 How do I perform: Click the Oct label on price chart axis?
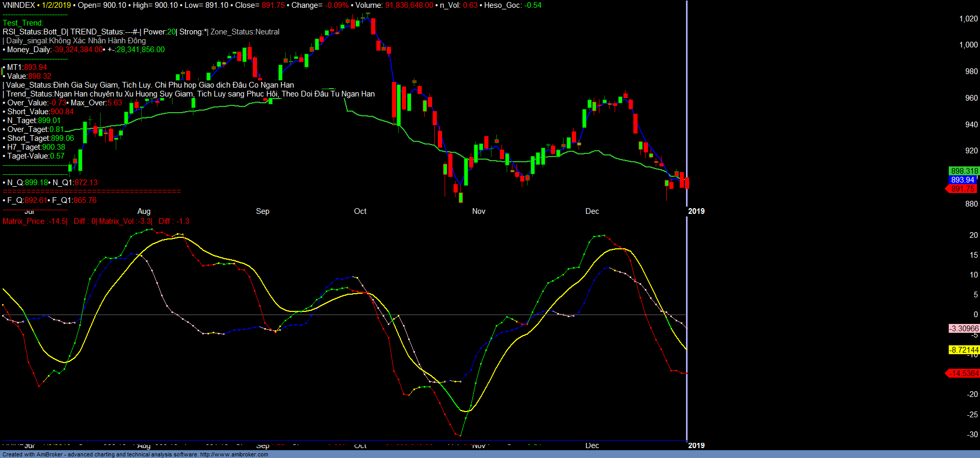(x=360, y=211)
